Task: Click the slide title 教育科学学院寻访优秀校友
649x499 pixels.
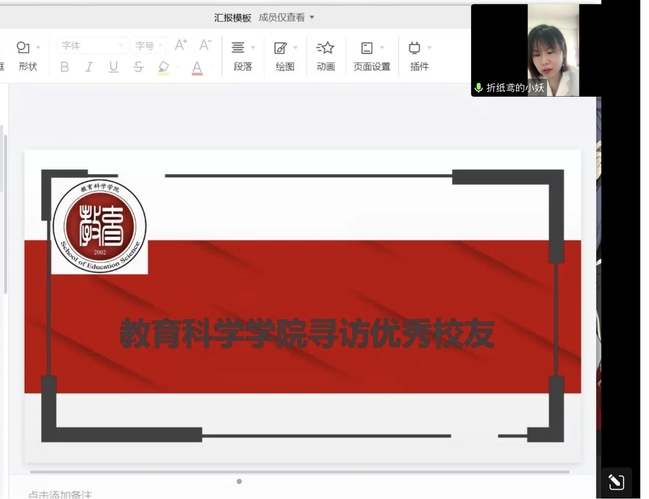Action: point(307,333)
